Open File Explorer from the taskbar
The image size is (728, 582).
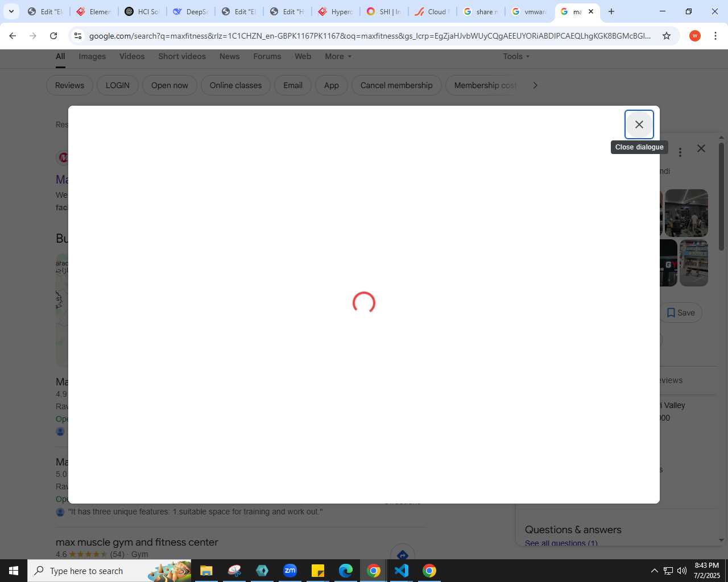(x=206, y=571)
